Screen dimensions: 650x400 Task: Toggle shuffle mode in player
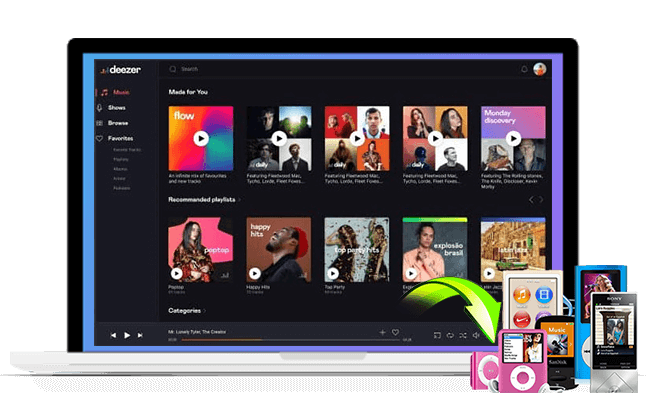463,335
